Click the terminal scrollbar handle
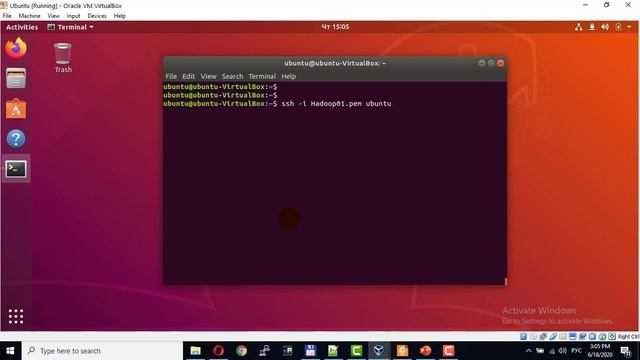 pyautogui.click(x=506, y=281)
